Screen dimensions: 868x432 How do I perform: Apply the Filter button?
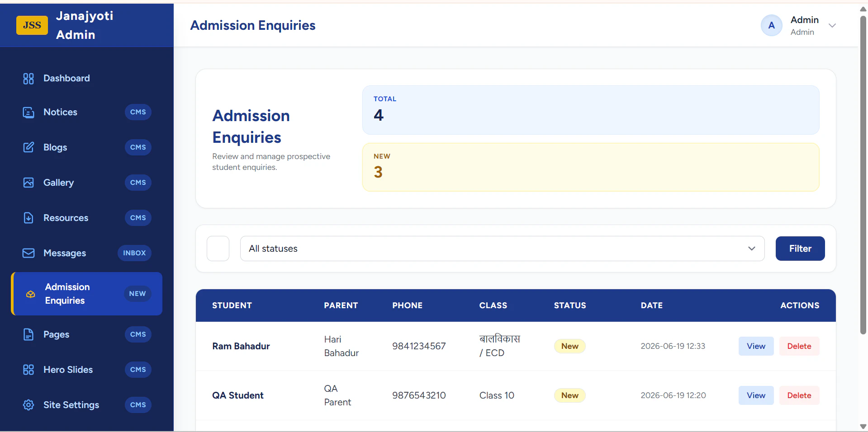[800, 249]
